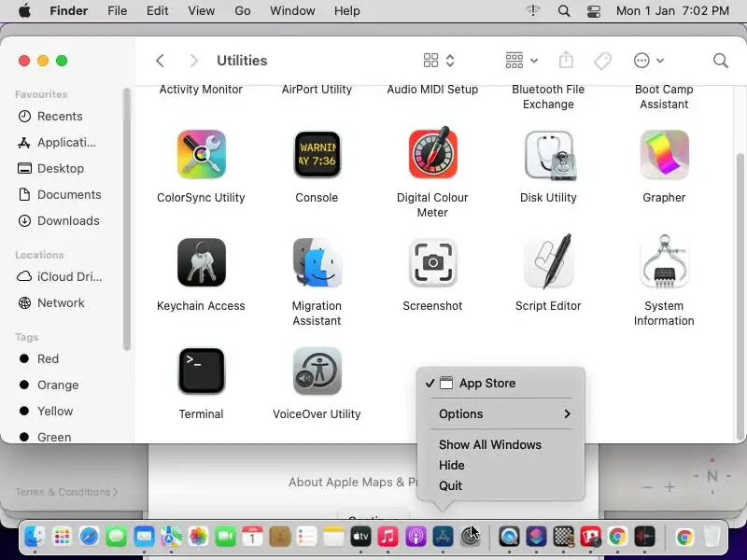The width and height of the screenshot is (747, 560).
Task: Go forward with the right chevron
Action: 193,61
